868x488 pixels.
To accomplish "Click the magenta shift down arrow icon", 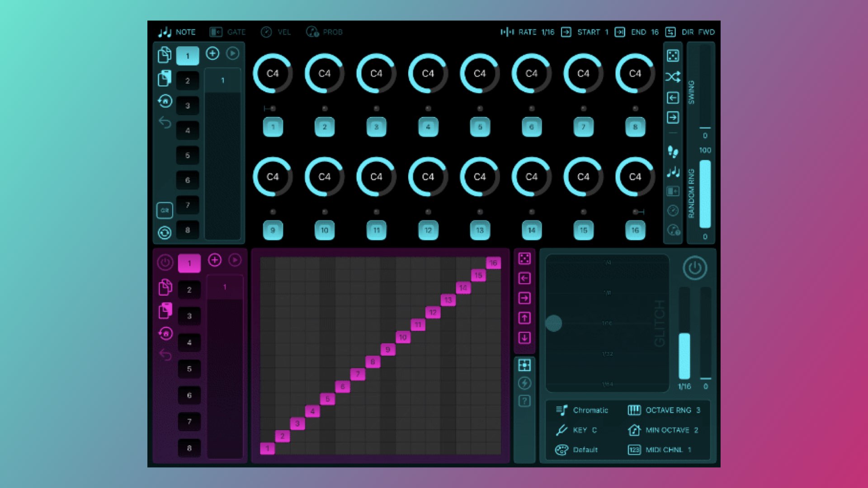I will coord(524,338).
